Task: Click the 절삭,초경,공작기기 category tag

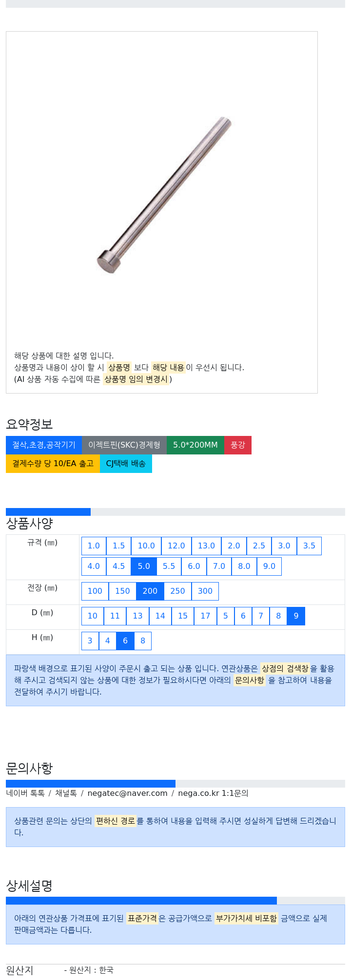Action: pyautogui.click(x=44, y=445)
